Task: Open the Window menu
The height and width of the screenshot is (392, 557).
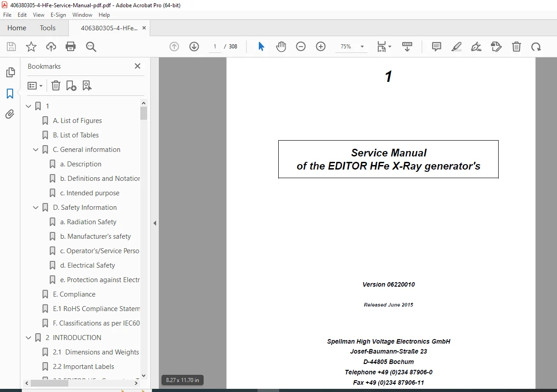Action: [x=82, y=15]
